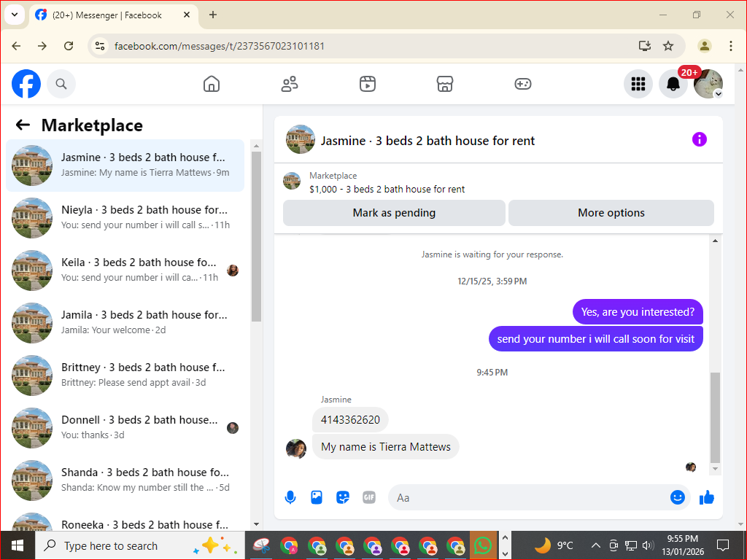Open the Facebook logo home link

26,84
